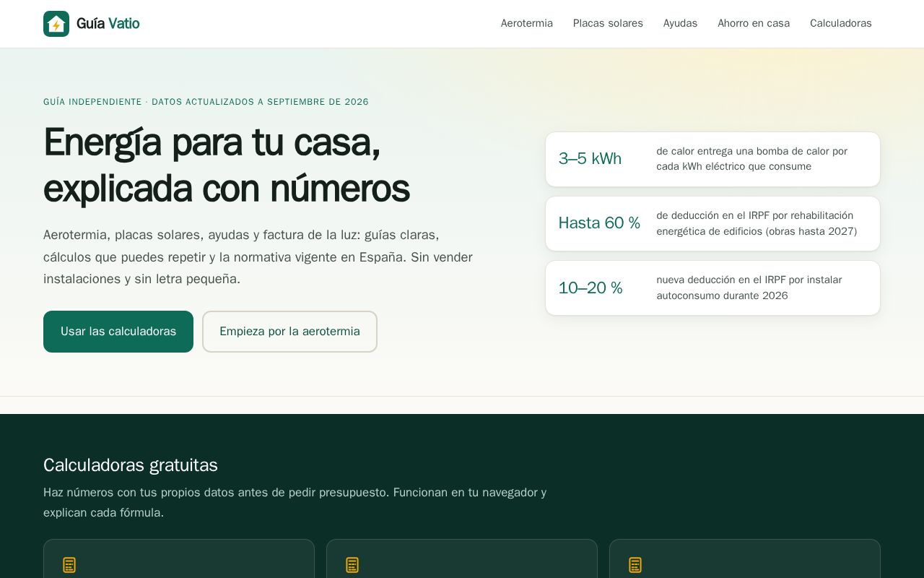The height and width of the screenshot is (578, 924).
Task: Click Empieza por la aerotermia button
Action: pyautogui.click(x=289, y=332)
